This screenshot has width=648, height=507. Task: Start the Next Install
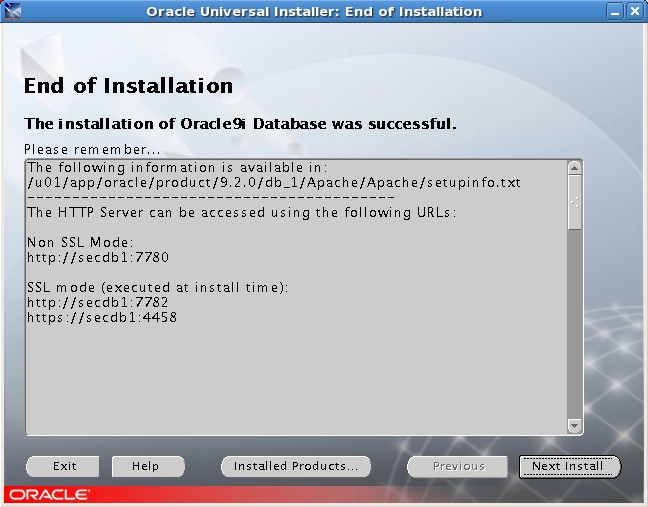pyautogui.click(x=569, y=466)
